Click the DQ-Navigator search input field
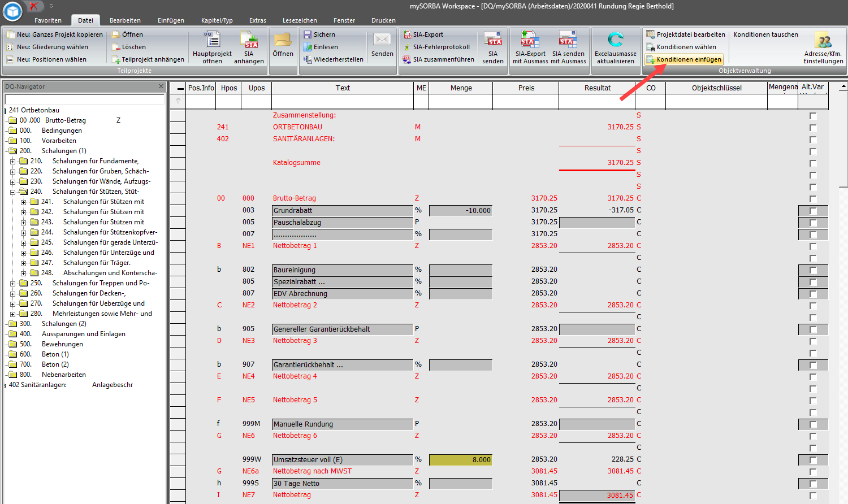This screenshot has height=504, width=848. tap(84, 99)
